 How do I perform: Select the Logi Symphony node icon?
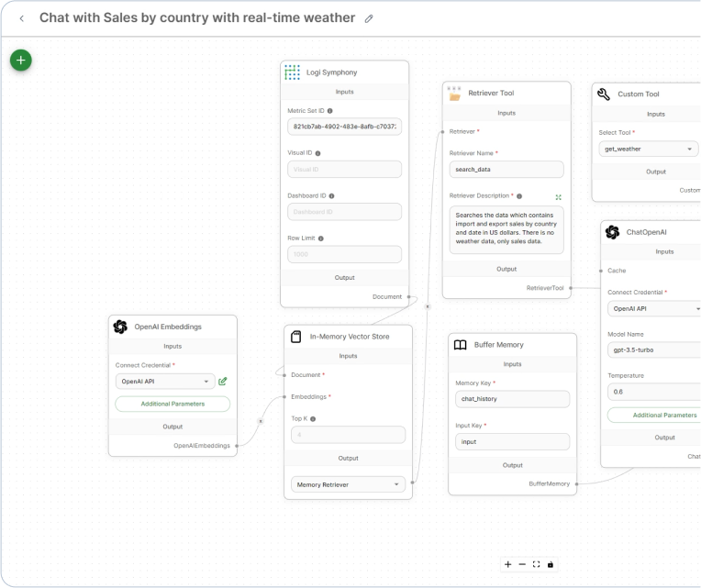click(293, 72)
